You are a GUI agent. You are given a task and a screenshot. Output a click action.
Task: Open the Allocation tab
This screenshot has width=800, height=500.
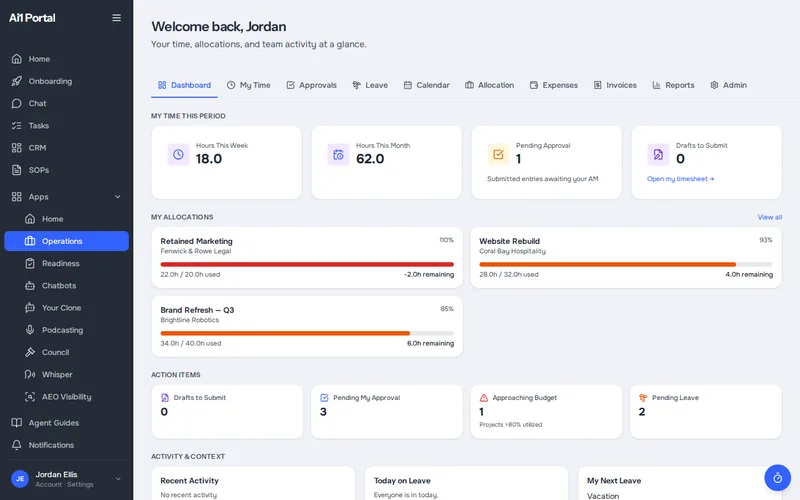coord(489,85)
